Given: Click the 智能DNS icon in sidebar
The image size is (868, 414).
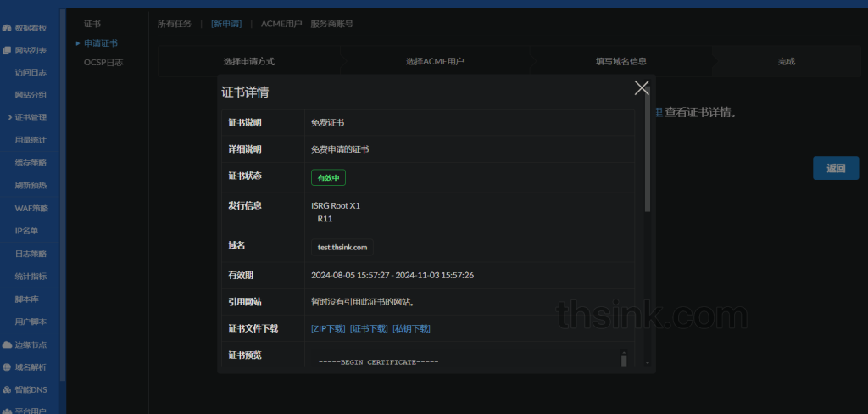Looking at the screenshot, I should pyautogui.click(x=7, y=390).
